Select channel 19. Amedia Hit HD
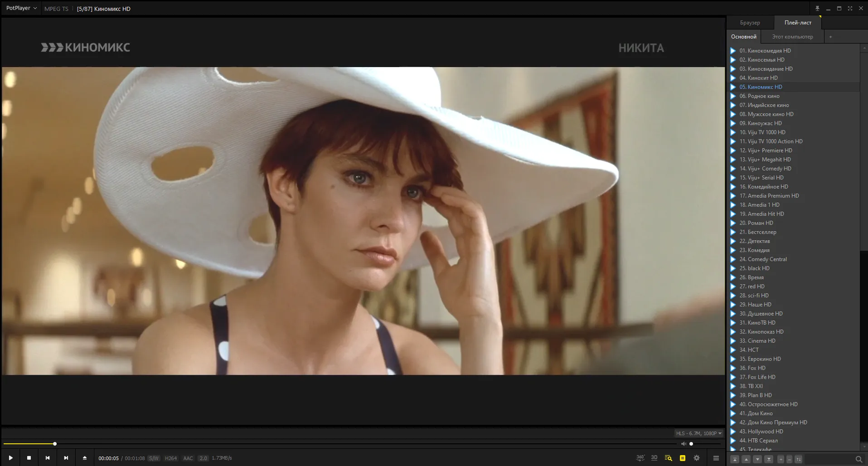868x466 pixels. (794, 214)
